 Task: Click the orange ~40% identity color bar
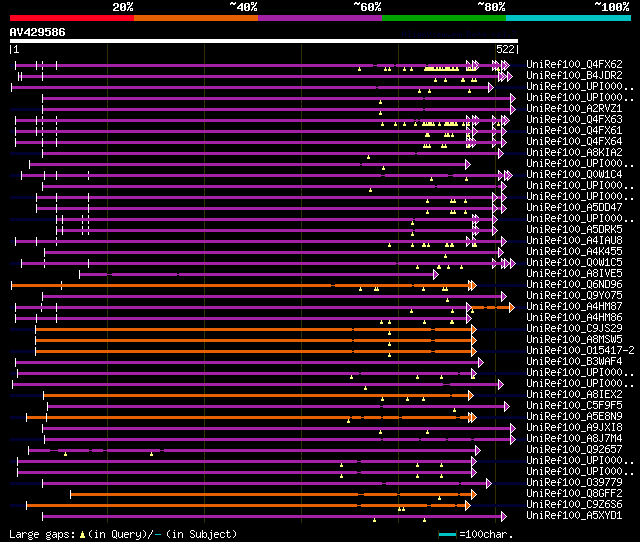[x=196, y=18]
